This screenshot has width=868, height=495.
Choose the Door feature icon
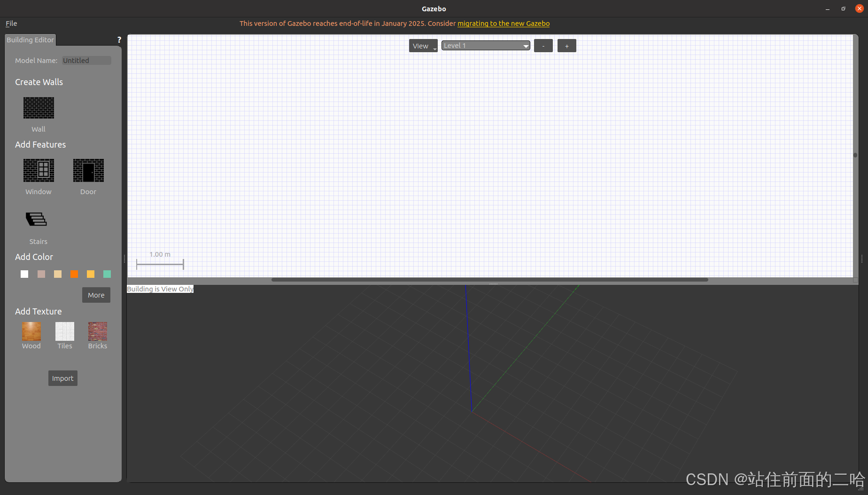pos(88,170)
